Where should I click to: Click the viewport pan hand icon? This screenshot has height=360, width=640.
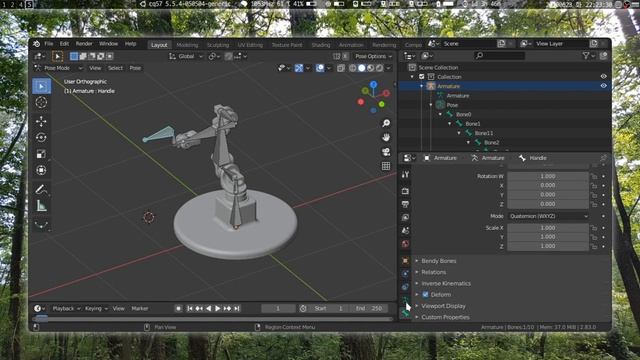pos(386,138)
